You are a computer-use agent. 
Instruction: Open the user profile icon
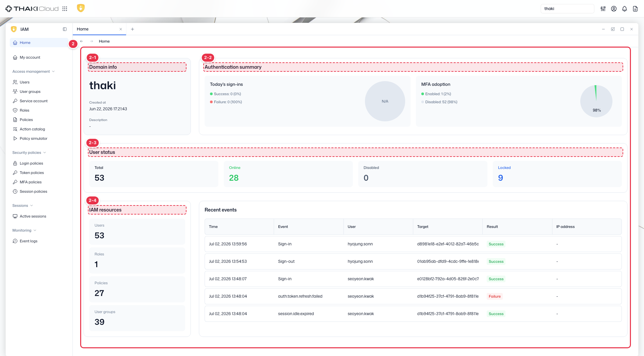click(x=614, y=9)
